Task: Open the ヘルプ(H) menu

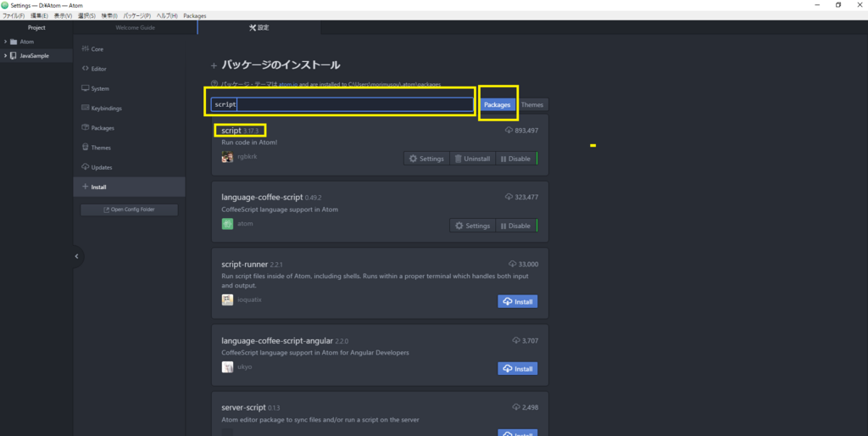Action: coord(167,16)
